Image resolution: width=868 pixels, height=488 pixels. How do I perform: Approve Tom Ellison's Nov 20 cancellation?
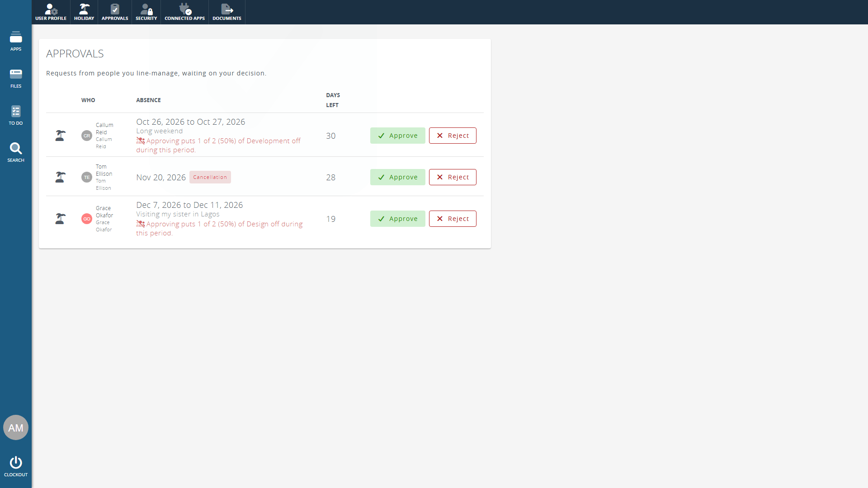398,177
